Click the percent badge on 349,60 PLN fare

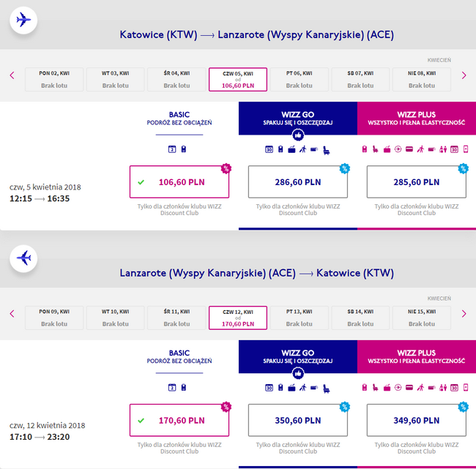click(x=463, y=406)
